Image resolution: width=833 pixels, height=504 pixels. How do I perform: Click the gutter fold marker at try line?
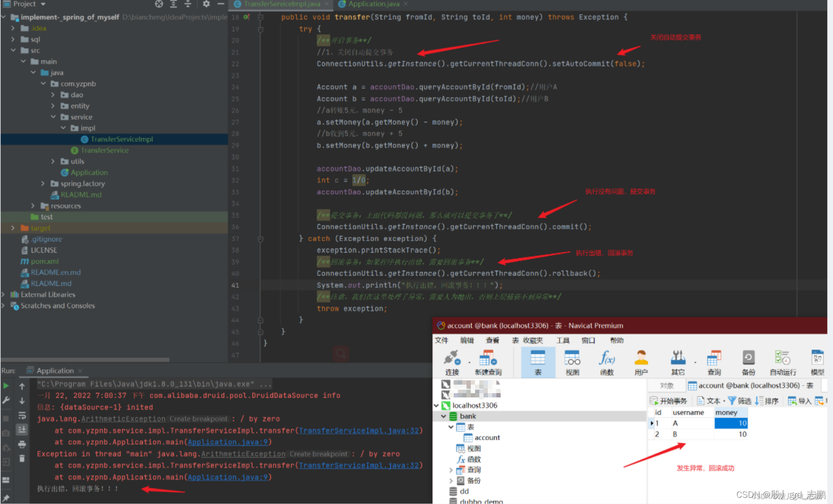(260, 29)
